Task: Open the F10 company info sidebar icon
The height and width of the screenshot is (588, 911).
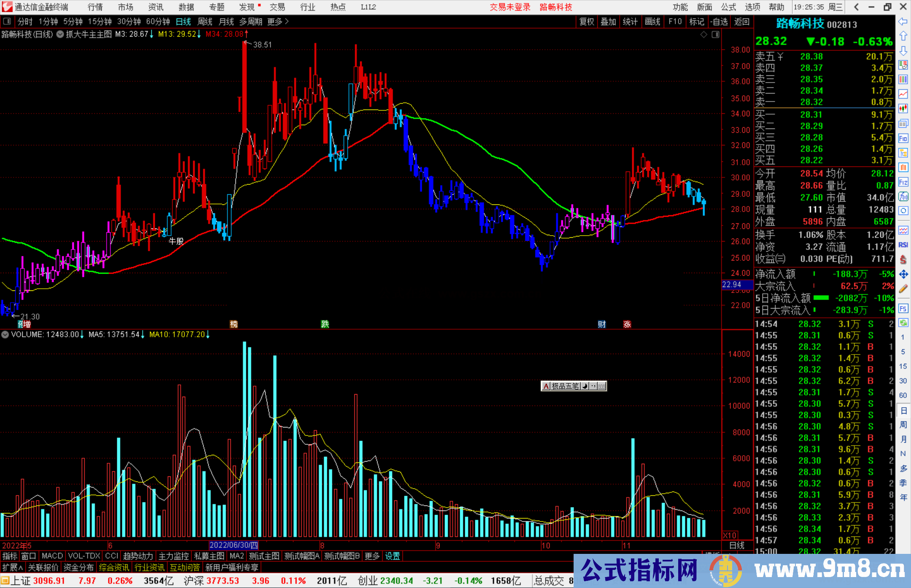Action: click(903, 138)
